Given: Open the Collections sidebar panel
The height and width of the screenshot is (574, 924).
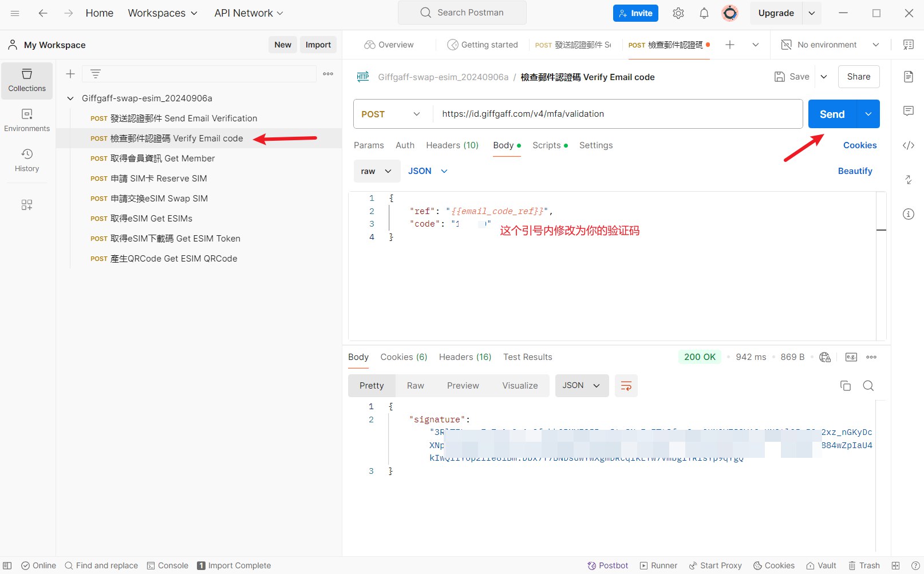Looking at the screenshot, I should point(27,80).
